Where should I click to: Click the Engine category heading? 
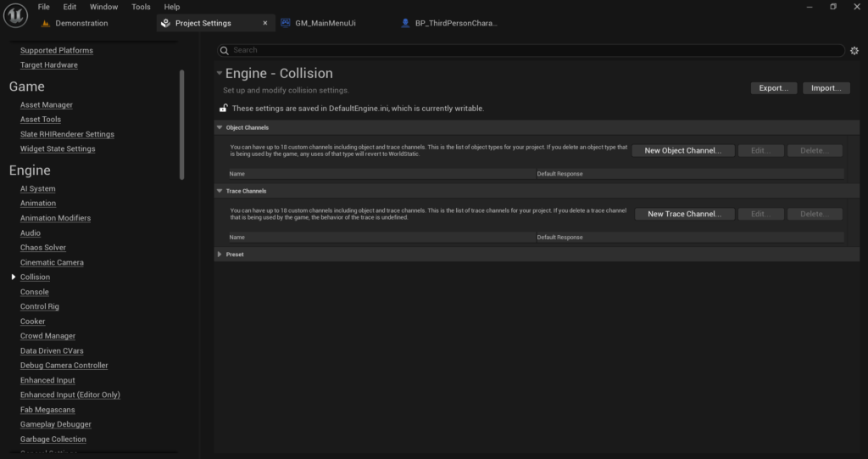[30, 171]
